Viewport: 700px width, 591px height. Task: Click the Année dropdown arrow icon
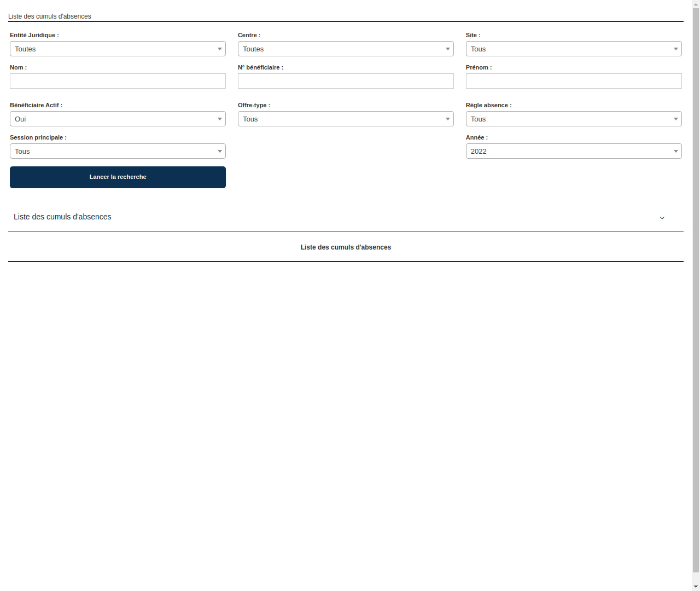676,151
